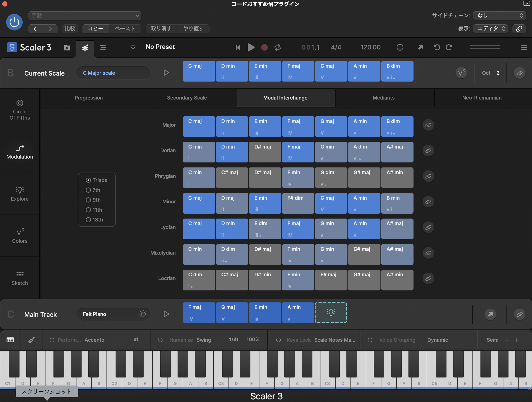This screenshot has height=402, width=532.
Task: Click the コピー button
Action: click(x=95, y=29)
